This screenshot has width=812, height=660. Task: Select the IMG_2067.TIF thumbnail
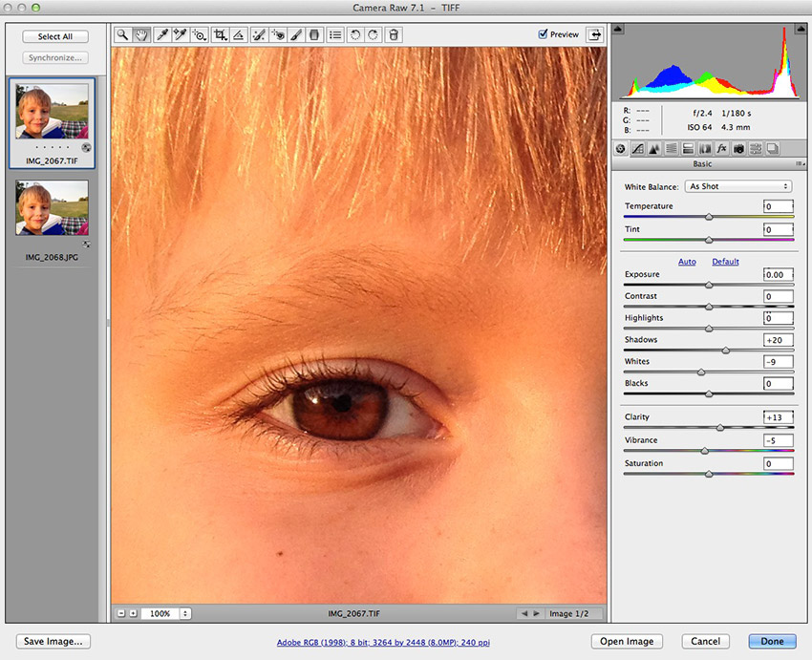(52, 112)
